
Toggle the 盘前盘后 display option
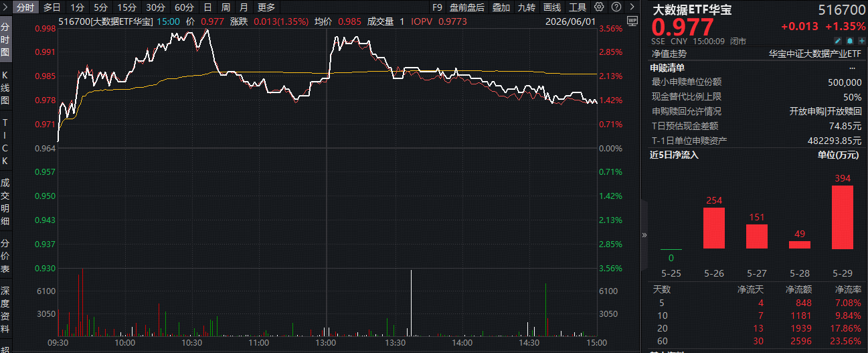point(467,7)
